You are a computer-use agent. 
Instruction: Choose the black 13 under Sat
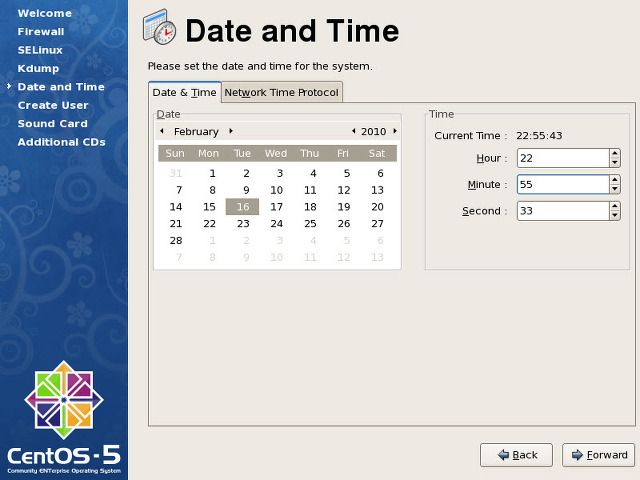coord(377,190)
